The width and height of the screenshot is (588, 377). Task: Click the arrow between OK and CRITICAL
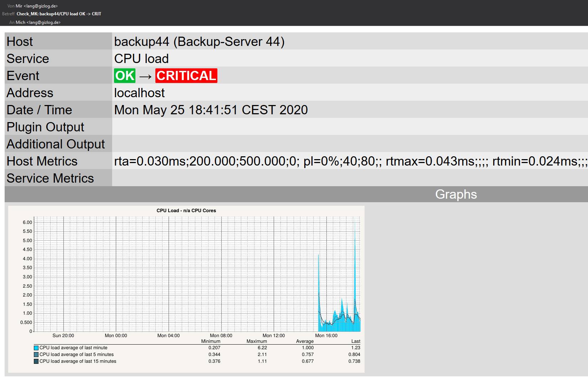coord(145,77)
